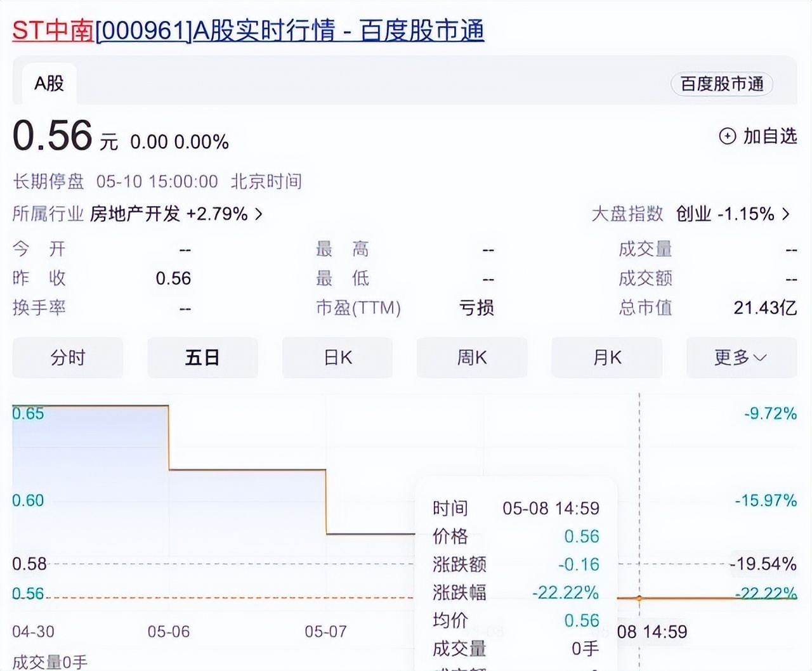Click the 总市值 21.43亿 value

(764, 308)
